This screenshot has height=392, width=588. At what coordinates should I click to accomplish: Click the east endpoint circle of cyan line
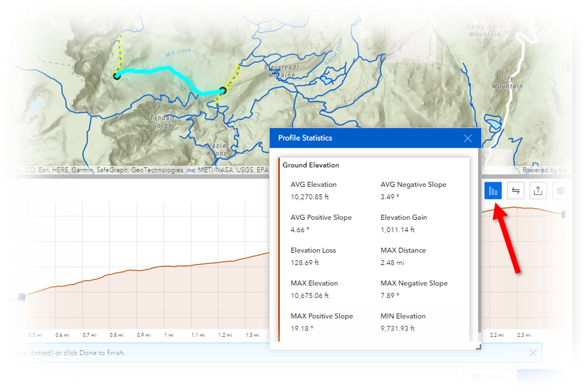coord(223,91)
